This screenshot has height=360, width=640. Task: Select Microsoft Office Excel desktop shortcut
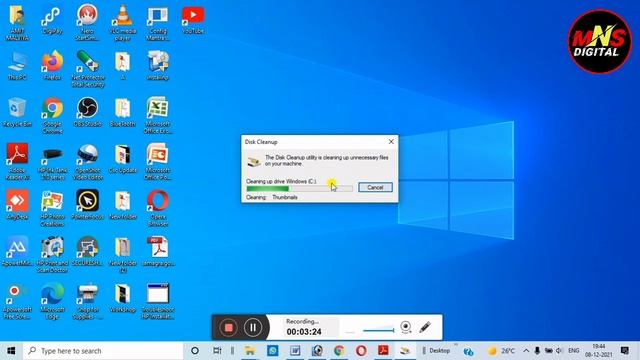[x=158, y=115]
